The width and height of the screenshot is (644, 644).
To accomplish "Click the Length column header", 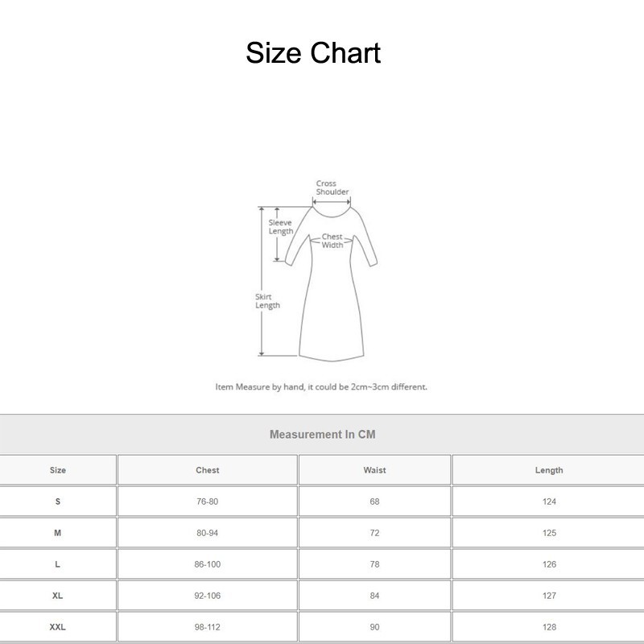I will click(549, 470).
